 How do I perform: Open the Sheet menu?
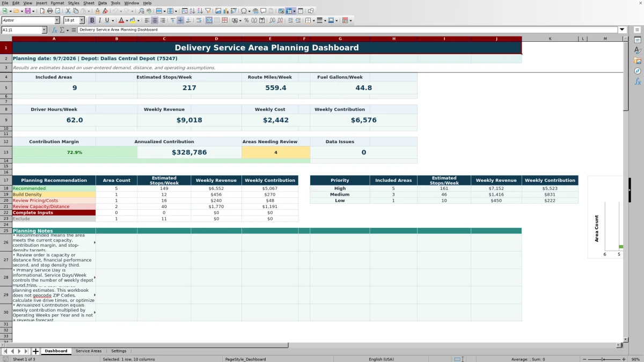click(x=89, y=3)
